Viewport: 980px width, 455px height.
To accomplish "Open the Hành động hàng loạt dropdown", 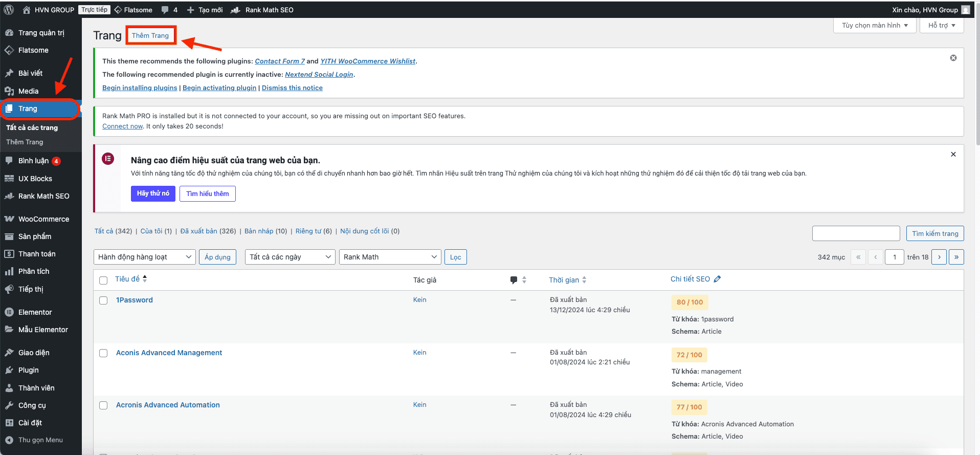I will [x=145, y=257].
